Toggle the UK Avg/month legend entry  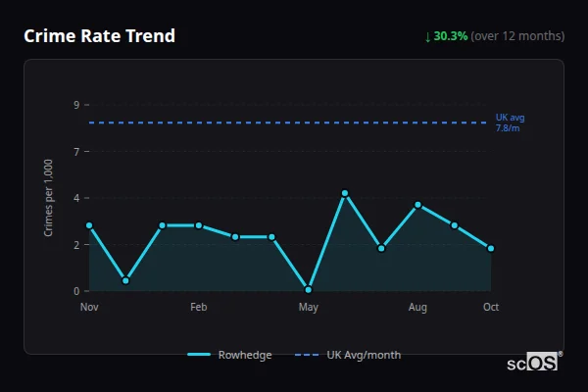348,355
